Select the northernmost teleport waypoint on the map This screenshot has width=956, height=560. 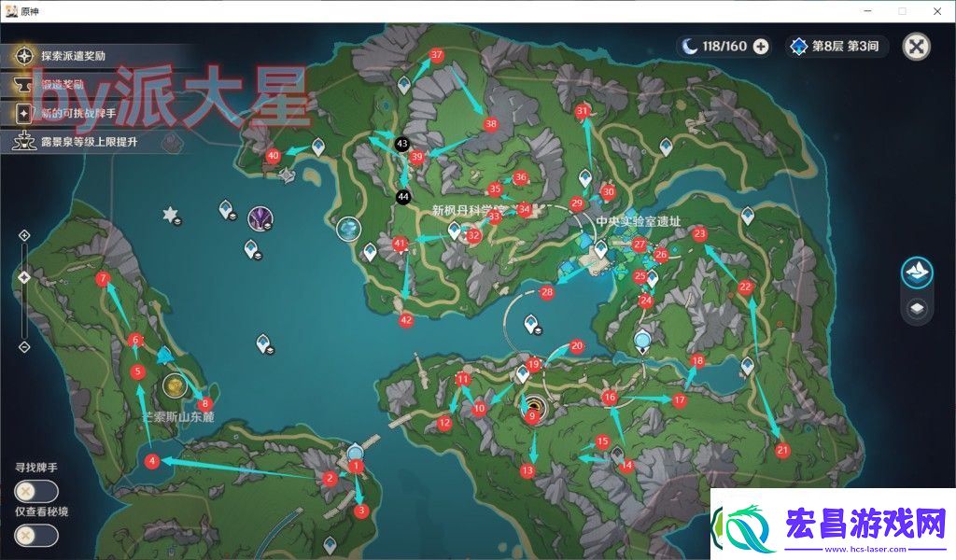point(403,85)
